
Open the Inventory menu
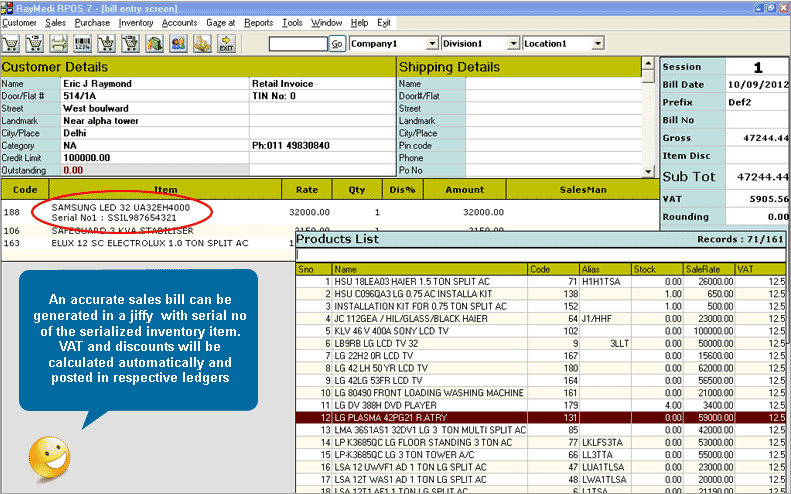pyautogui.click(x=136, y=23)
